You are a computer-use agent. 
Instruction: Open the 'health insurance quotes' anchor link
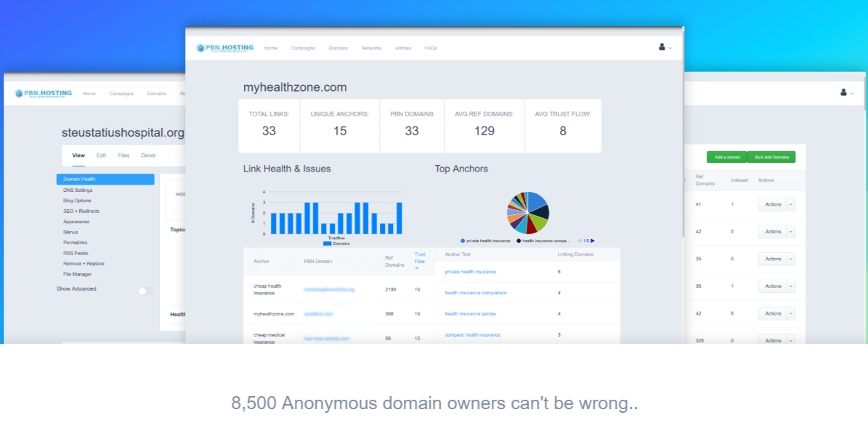pos(471,314)
